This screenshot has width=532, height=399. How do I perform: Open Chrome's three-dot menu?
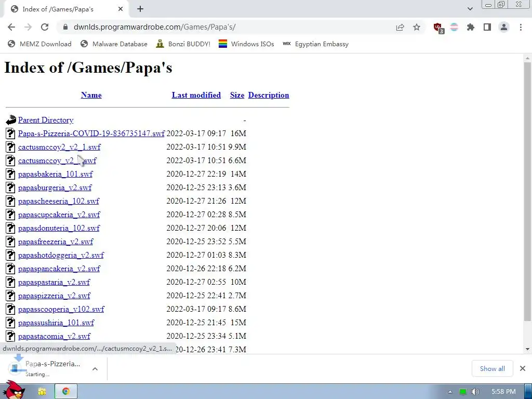(x=521, y=27)
